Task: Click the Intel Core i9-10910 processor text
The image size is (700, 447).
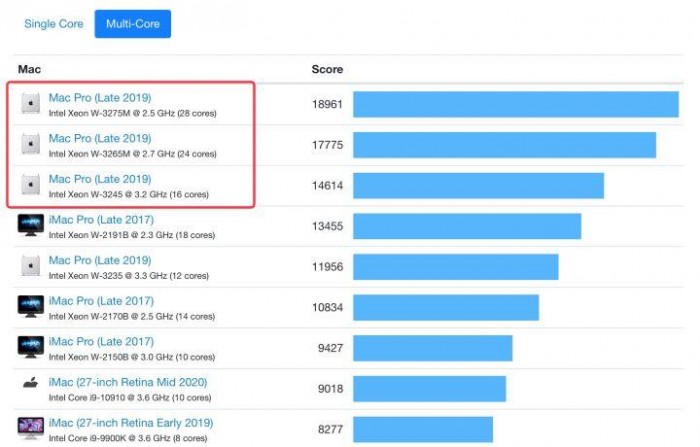Action: (x=130, y=397)
